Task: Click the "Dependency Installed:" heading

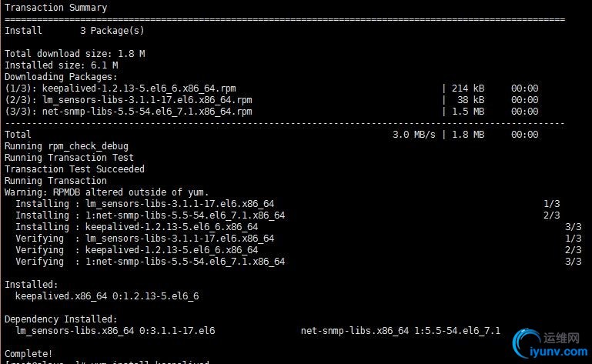Action: [x=61, y=319]
